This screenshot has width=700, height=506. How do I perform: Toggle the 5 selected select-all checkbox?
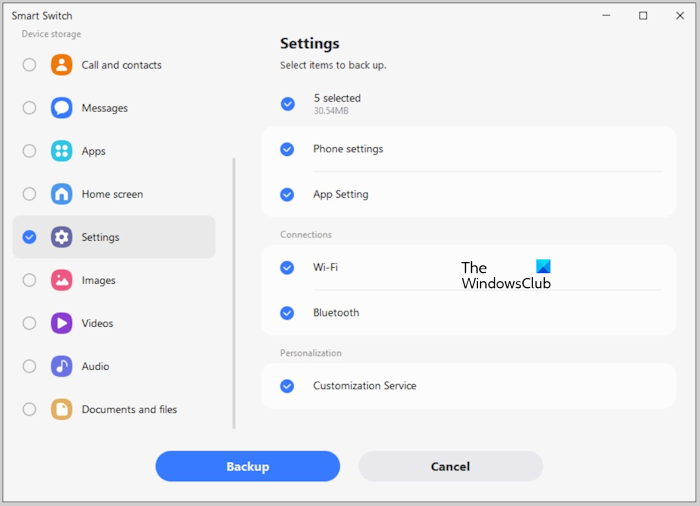(288, 103)
